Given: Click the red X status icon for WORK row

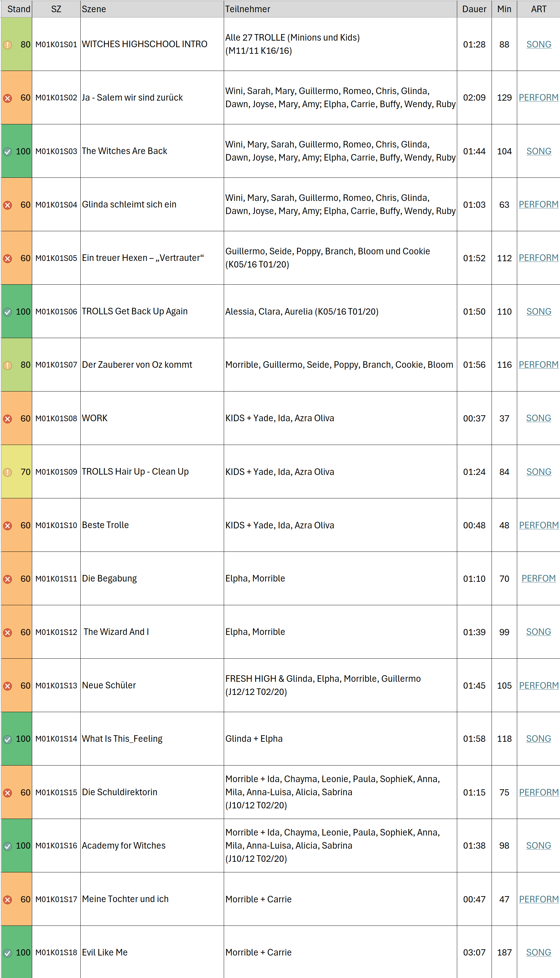Looking at the screenshot, I should click(7, 418).
